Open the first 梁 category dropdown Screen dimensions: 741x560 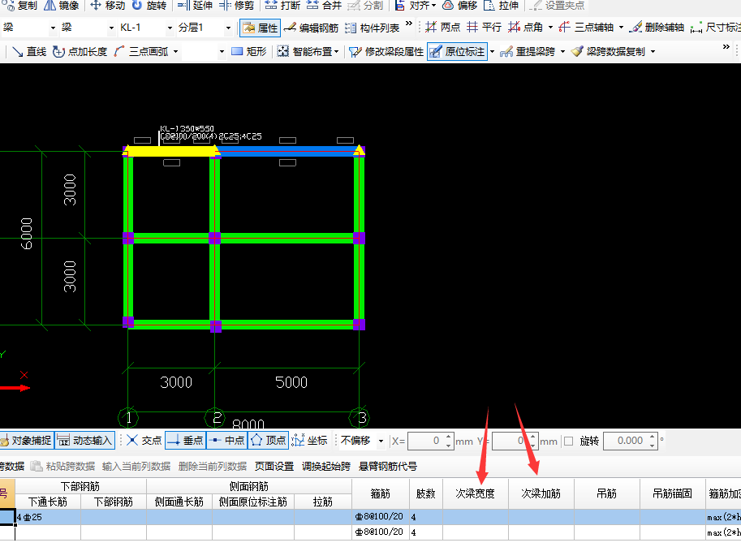tap(53, 28)
